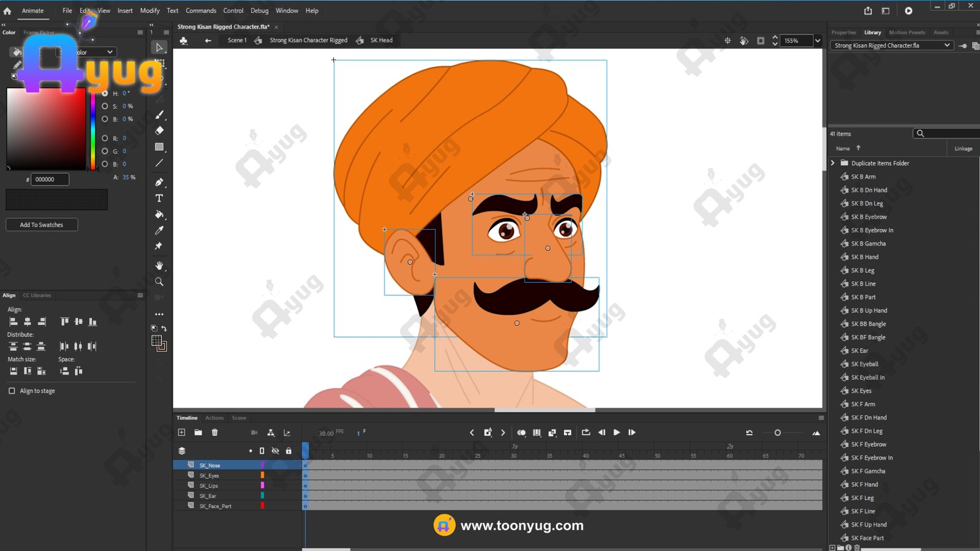This screenshot has width=980, height=551.
Task: Select the Hand tool
Action: click(159, 266)
